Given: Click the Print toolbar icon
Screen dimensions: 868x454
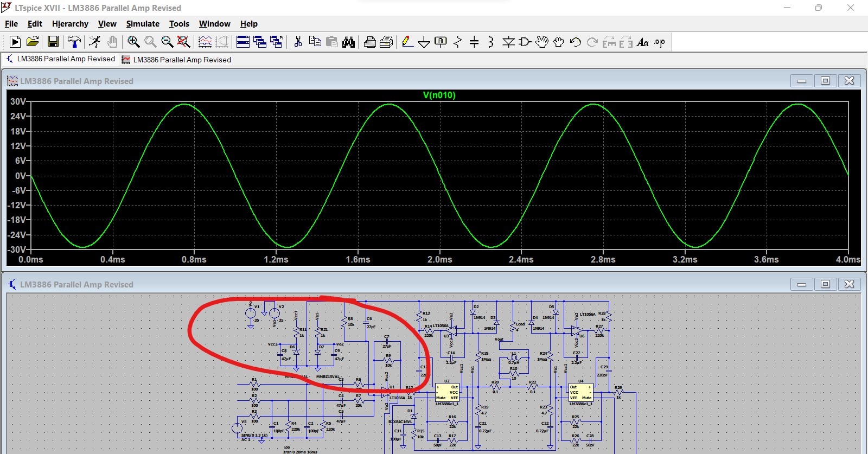Looking at the screenshot, I should 370,42.
